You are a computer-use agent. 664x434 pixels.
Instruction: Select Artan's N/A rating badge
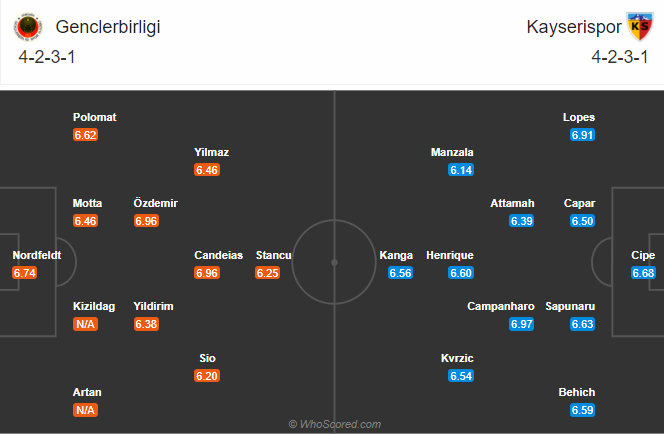point(86,410)
